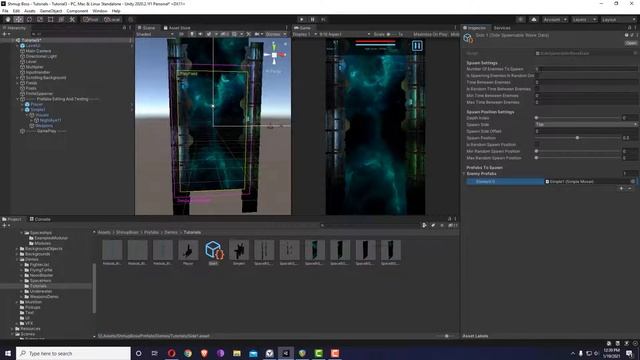Open the Layers dropdown
This screenshot has height=360, width=640.
point(584,19)
